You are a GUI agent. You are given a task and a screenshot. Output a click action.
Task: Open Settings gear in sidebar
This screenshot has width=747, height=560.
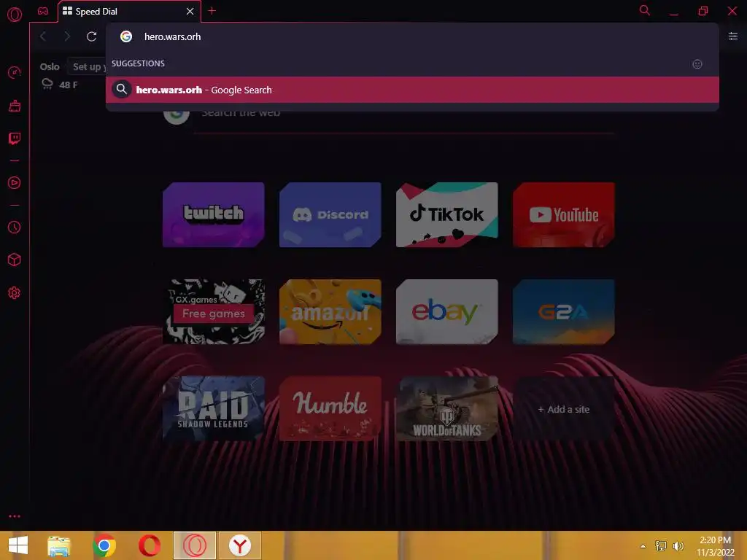click(15, 293)
